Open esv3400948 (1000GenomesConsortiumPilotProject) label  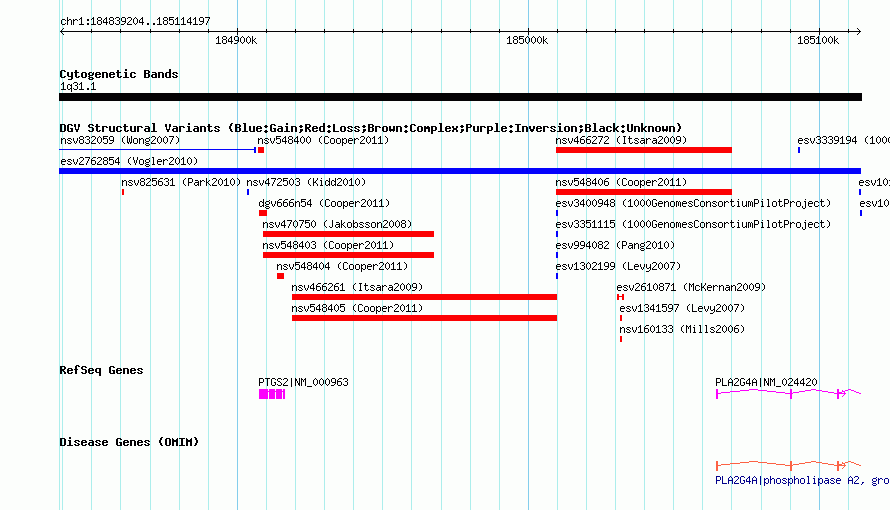click(x=693, y=203)
